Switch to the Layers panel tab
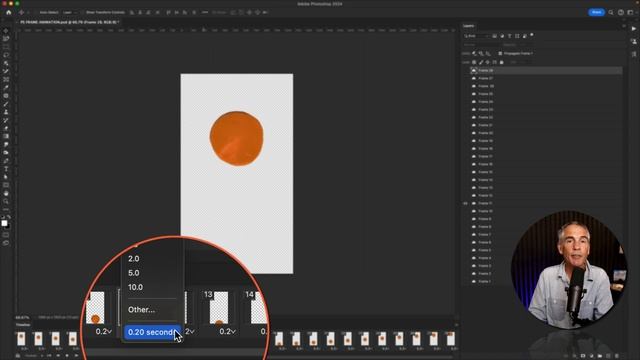The width and height of the screenshot is (640, 360). click(x=469, y=26)
